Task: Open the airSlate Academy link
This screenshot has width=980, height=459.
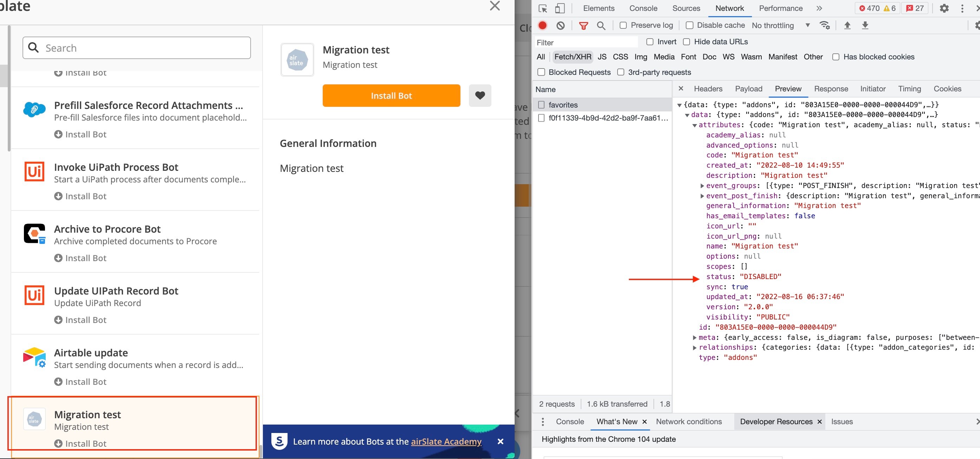Action: click(x=446, y=441)
